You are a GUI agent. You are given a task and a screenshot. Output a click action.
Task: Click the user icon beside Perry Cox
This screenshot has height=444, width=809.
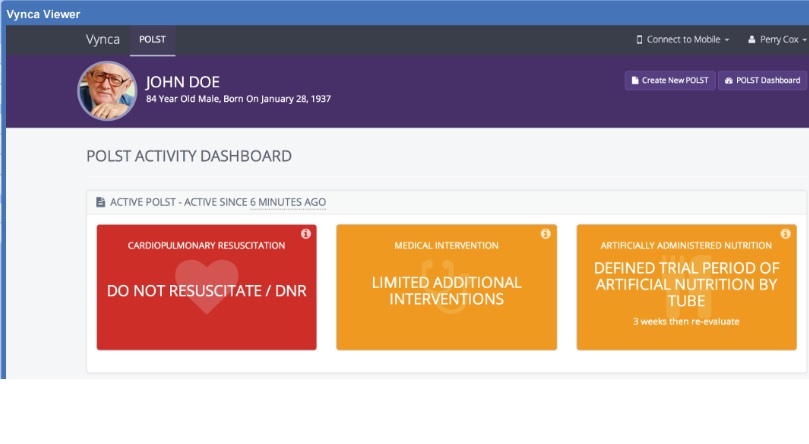click(x=752, y=40)
